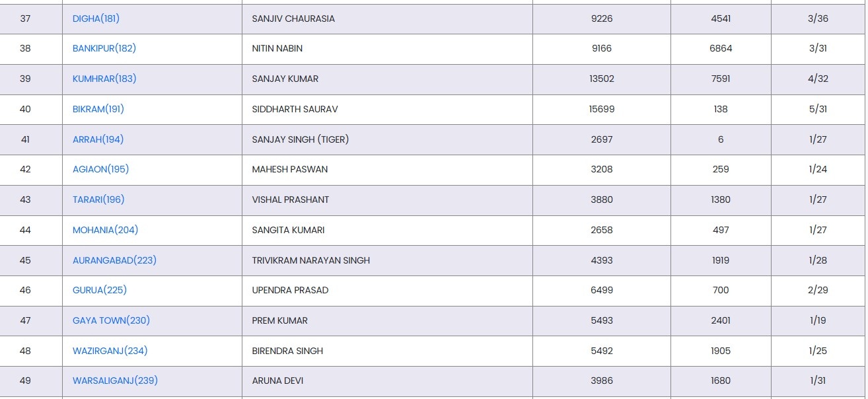868x399 pixels.
Task: Open the AGIAON(195) constituency page
Action: 100,169
